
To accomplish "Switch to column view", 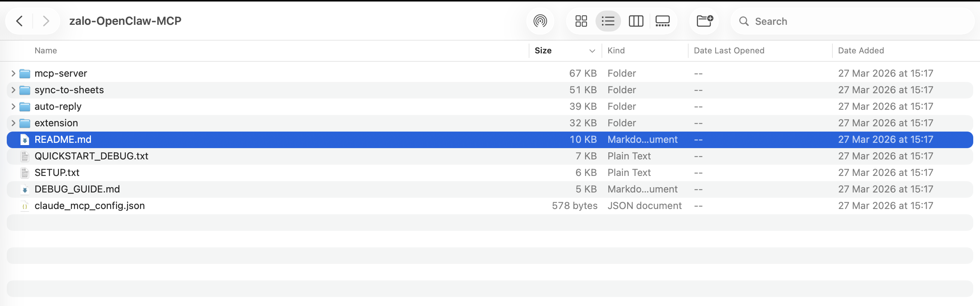I will point(636,21).
